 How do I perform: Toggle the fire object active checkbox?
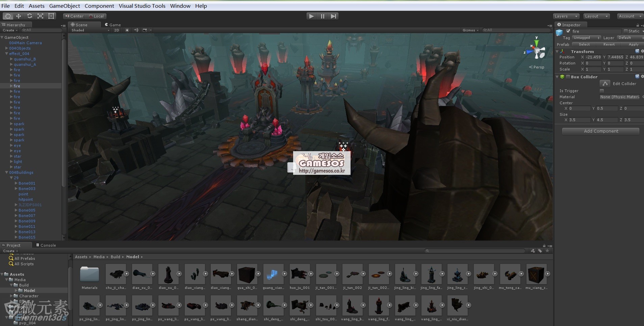tap(568, 31)
